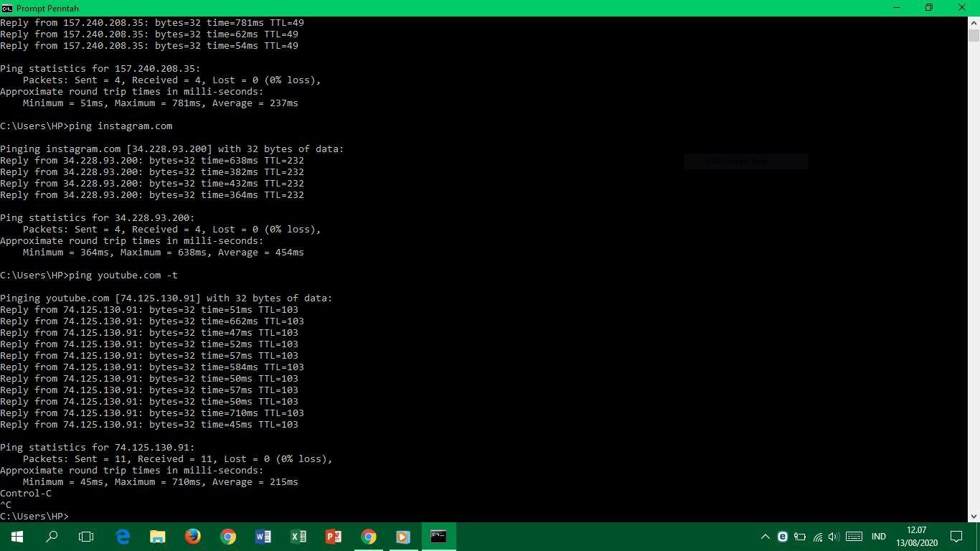Click reply line with time=781ms
The image size is (980, 551).
tap(152, 23)
